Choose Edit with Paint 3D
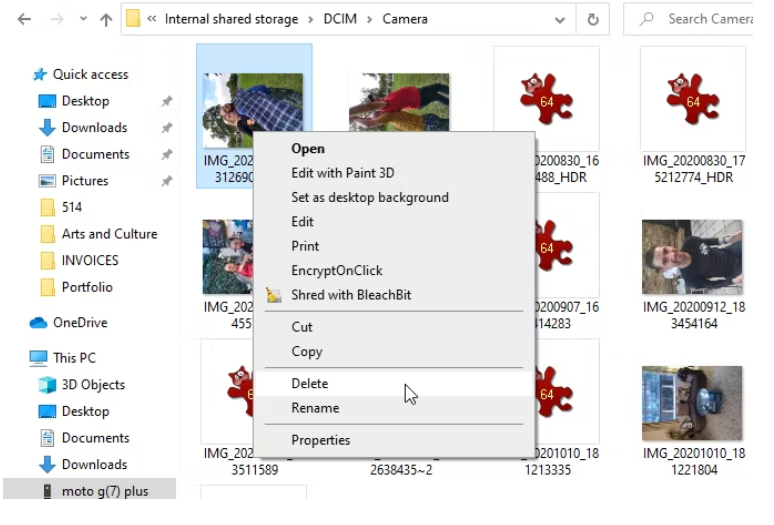 (x=342, y=173)
